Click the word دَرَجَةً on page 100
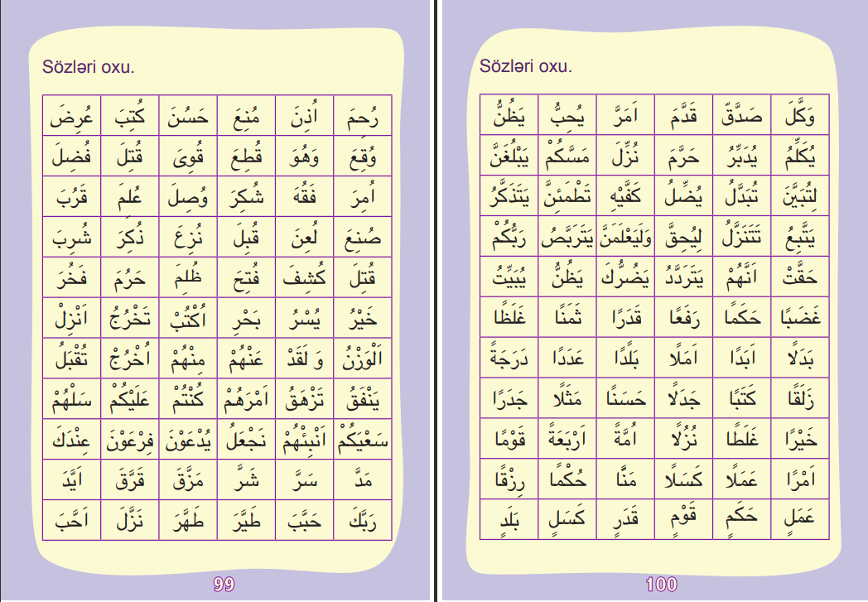The height and width of the screenshot is (602, 868). pos(509,359)
